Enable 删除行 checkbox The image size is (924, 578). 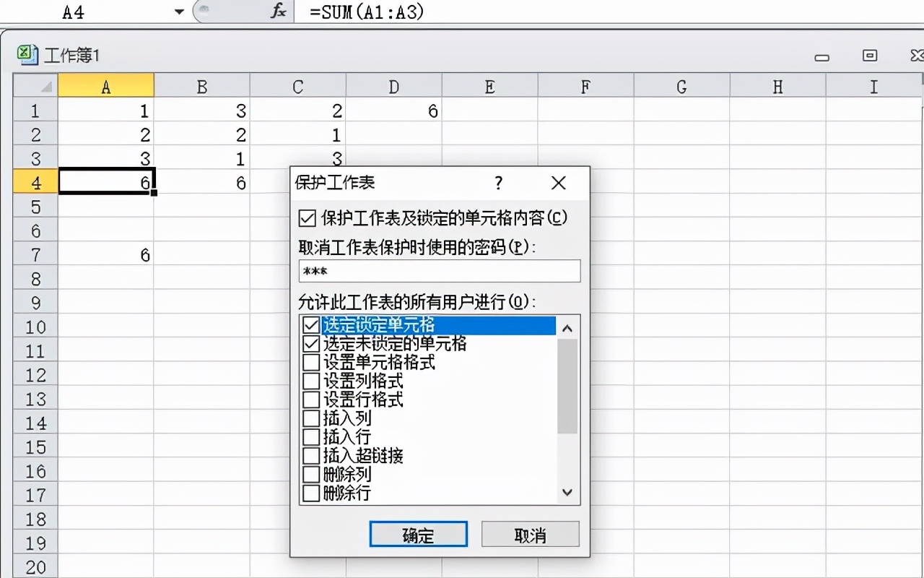pyautogui.click(x=310, y=493)
